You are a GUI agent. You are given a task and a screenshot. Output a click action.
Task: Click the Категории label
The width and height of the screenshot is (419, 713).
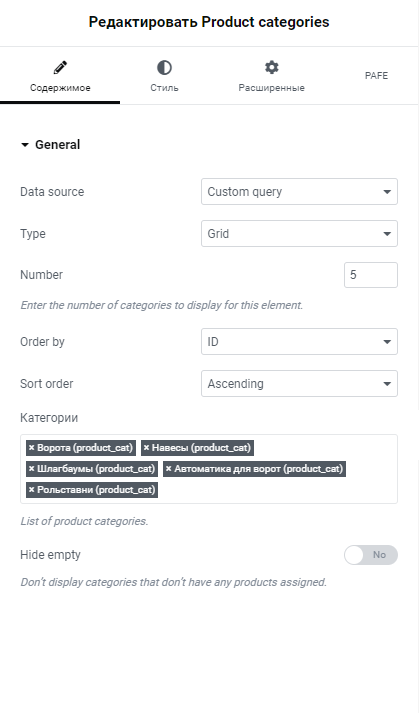[x=49, y=418]
